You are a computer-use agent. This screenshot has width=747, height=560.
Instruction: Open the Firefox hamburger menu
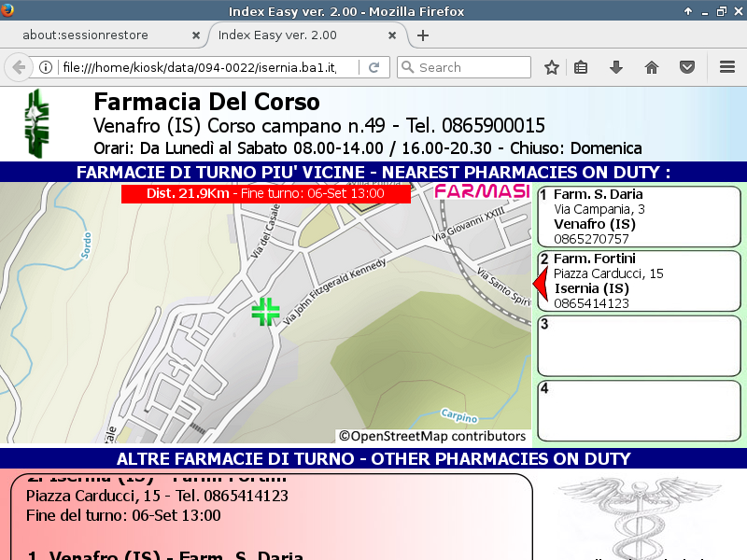(727, 67)
